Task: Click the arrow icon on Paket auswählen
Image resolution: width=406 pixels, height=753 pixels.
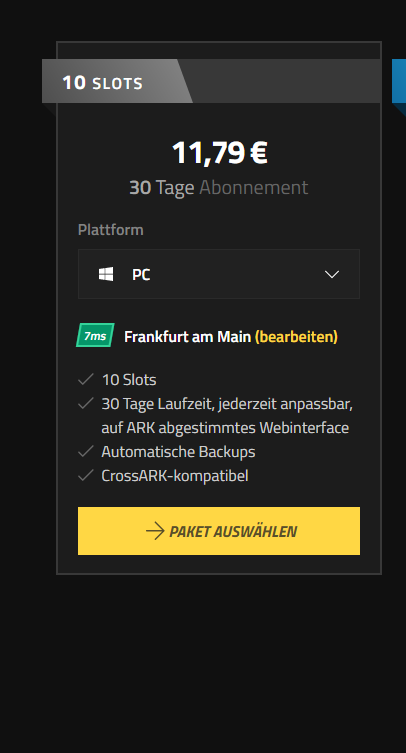Action: point(155,531)
